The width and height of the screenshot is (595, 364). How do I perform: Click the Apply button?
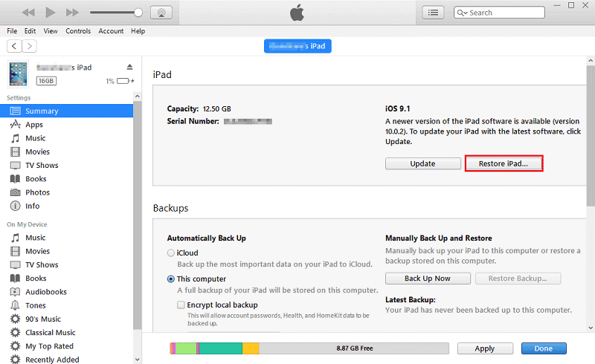point(485,348)
